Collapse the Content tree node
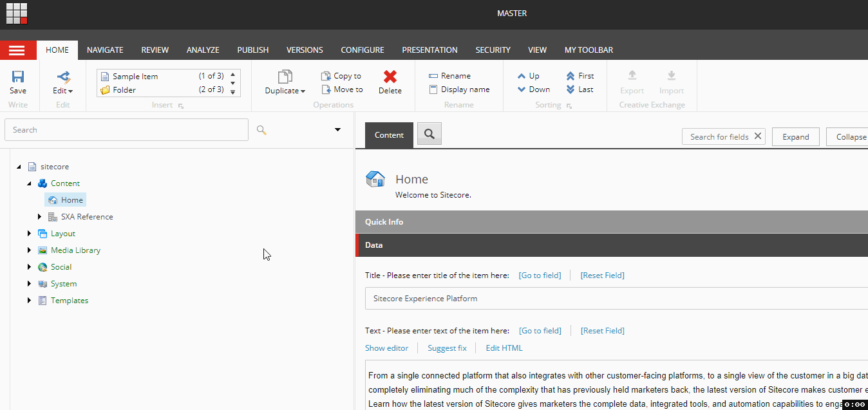 tap(29, 183)
